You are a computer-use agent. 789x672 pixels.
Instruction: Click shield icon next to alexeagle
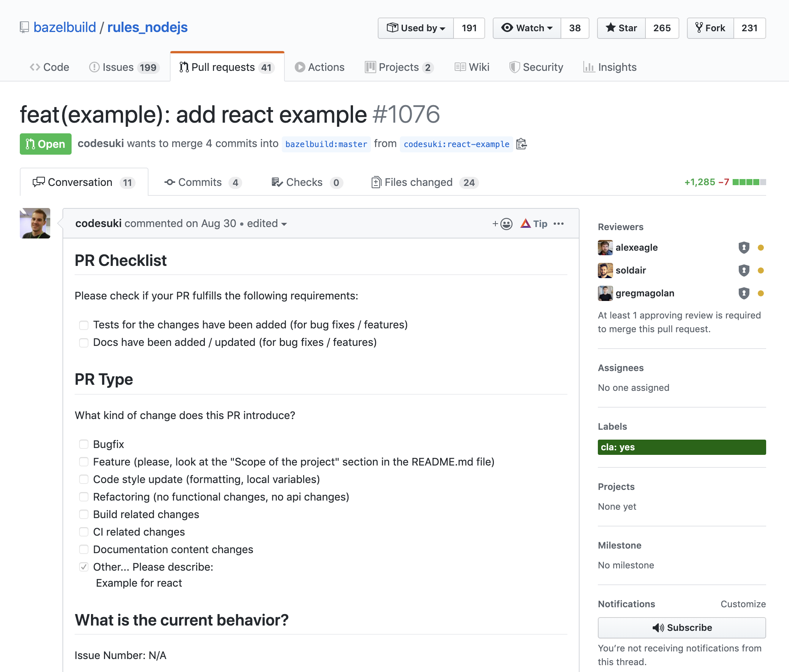[x=744, y=248]
